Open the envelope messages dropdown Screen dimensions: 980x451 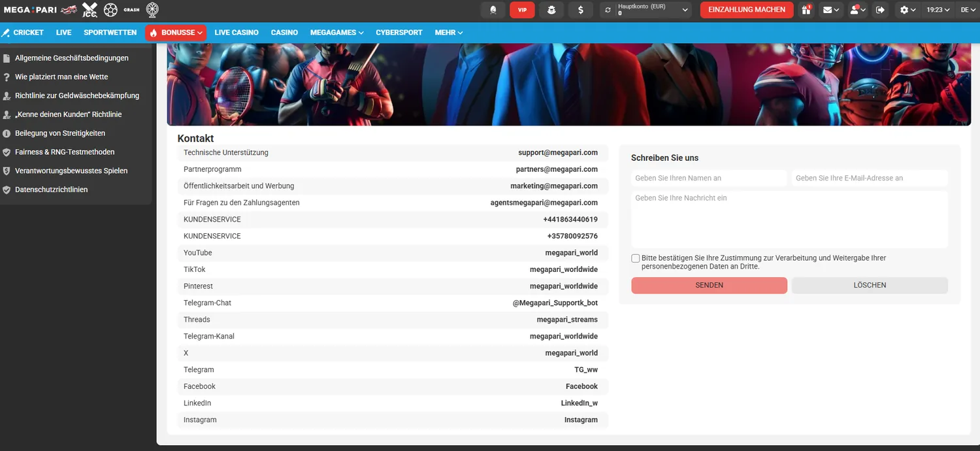[832, 10]
